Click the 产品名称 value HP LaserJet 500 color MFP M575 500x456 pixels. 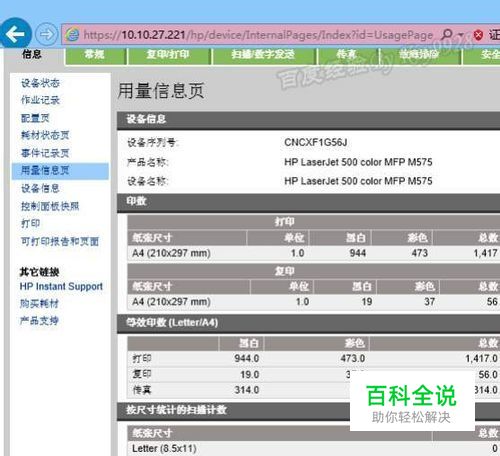click(358, 162)
